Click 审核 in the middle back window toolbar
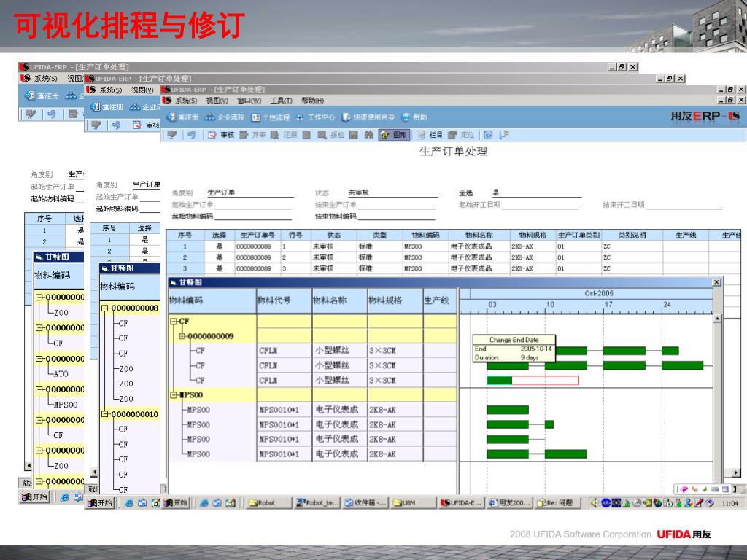The image size is (747, 560). (147, 125)
